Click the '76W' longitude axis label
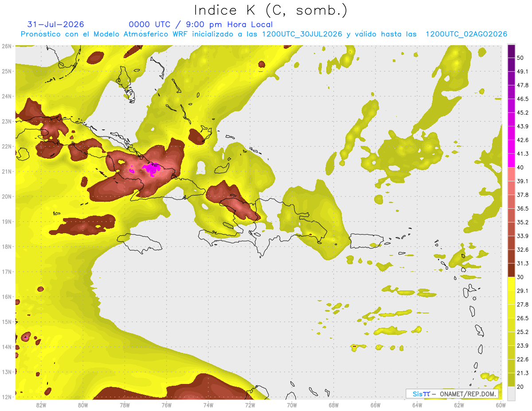The height and width of the screenshot is (411, 532). pyautogui.click(x=166, y=405)
